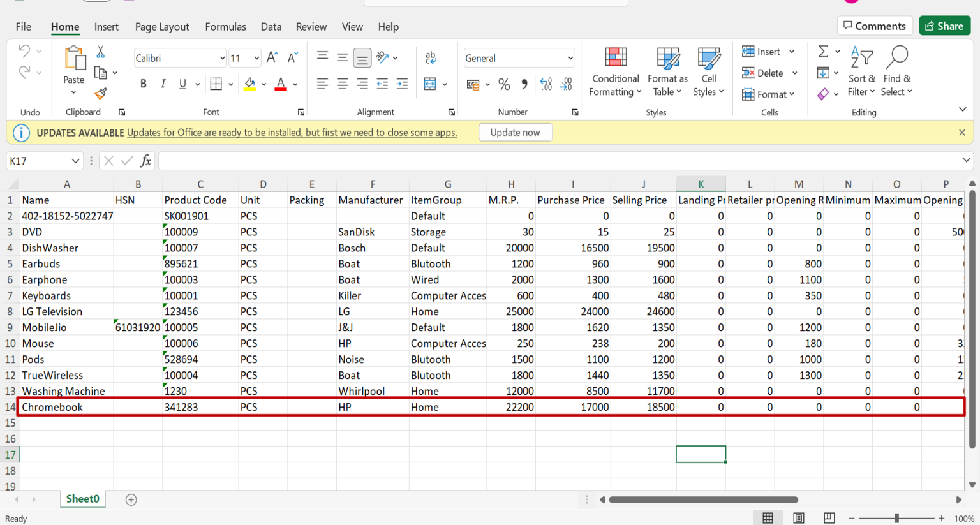
Task: Click the zoom slider handle
Action: point(897,518)
